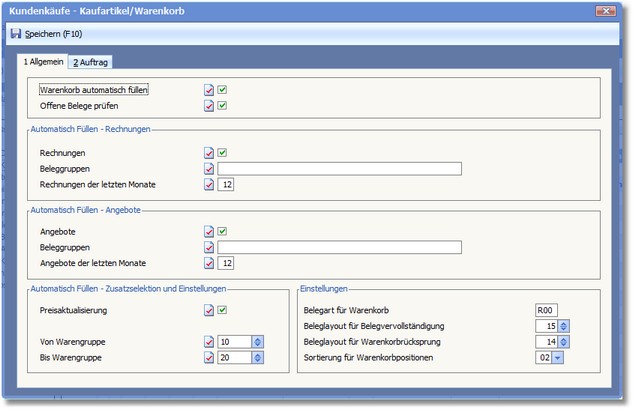
Task: Click edit icon beside Bis Warengruppe
Action: (209, 357)
